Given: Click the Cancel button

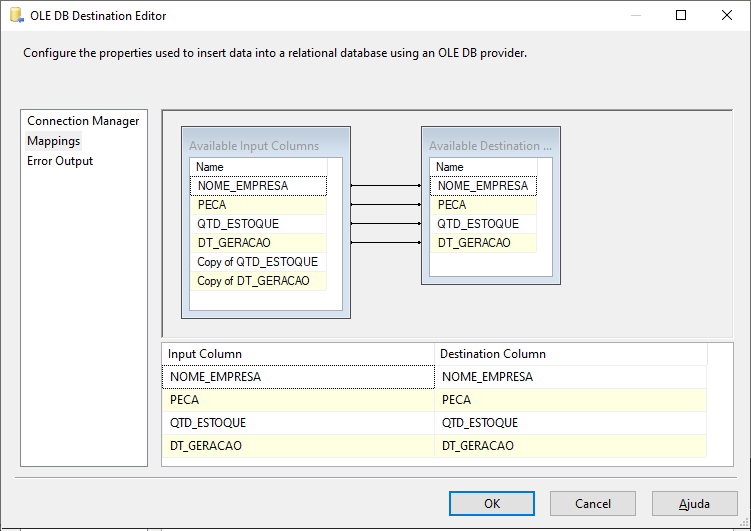Looking at the screenshot, I should pyautogui.click(x=593, y=504).
